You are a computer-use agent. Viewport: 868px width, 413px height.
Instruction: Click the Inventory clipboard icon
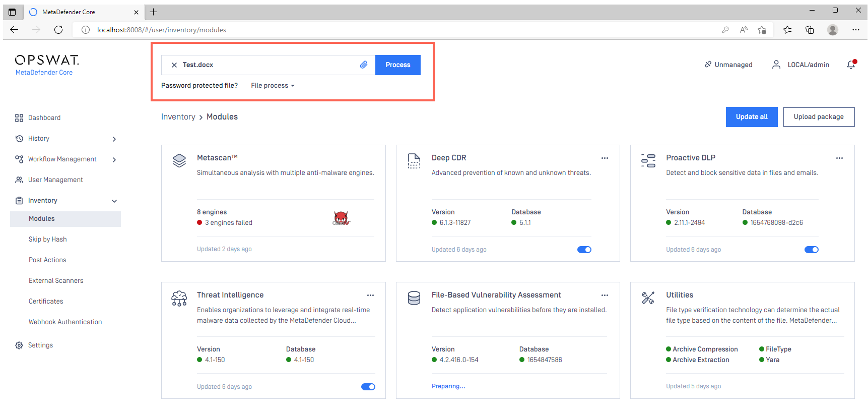[x=19, y=201]
